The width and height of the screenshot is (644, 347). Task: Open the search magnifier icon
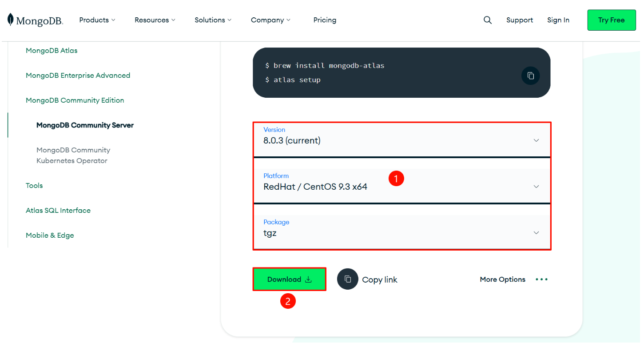(488, 20)
